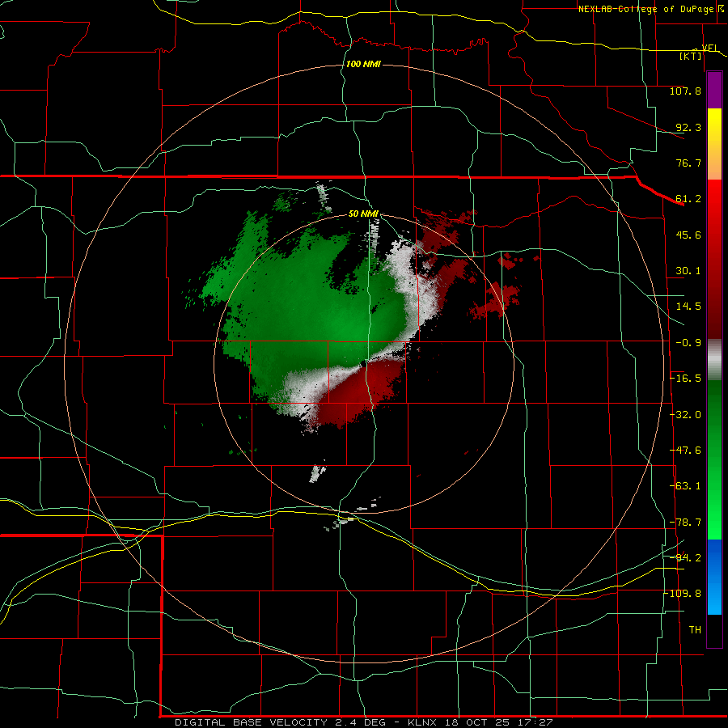Select the -109.8 scale value

coord(683,594)
